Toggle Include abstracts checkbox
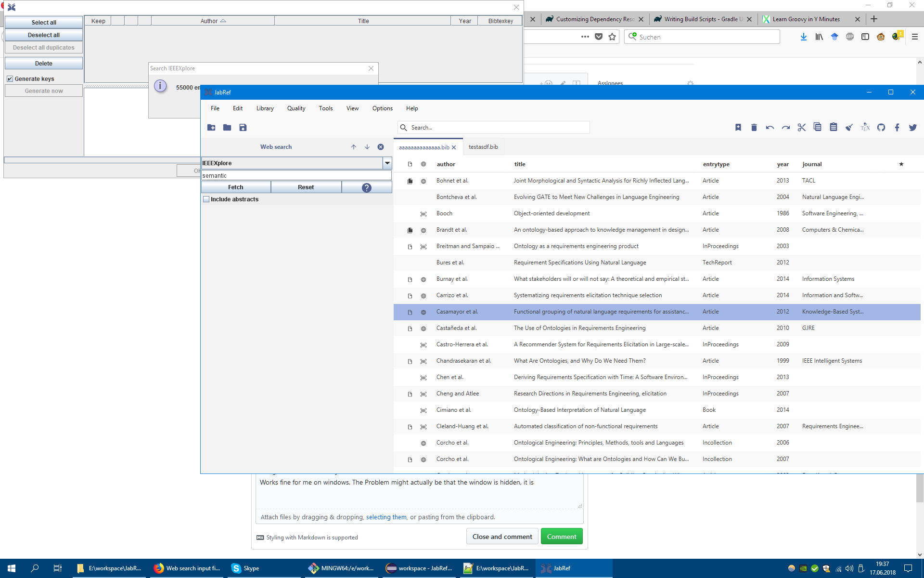 [206, 199]
